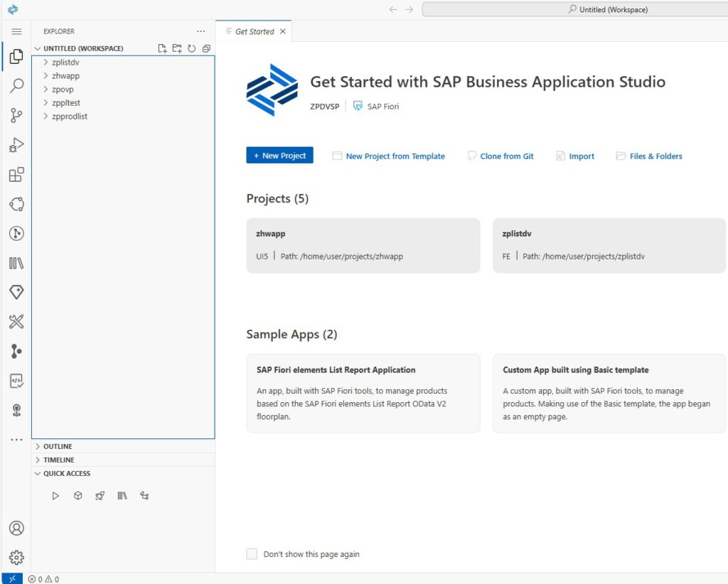Viewport: 728px width, 584px height.
Task: Close the Get Started tab
Action: 282,31
